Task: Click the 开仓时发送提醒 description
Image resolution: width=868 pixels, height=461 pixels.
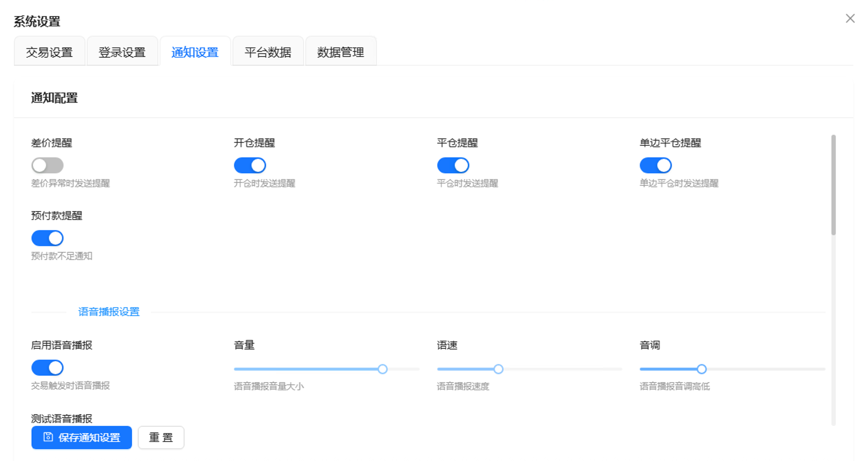Action: (265, 183)
